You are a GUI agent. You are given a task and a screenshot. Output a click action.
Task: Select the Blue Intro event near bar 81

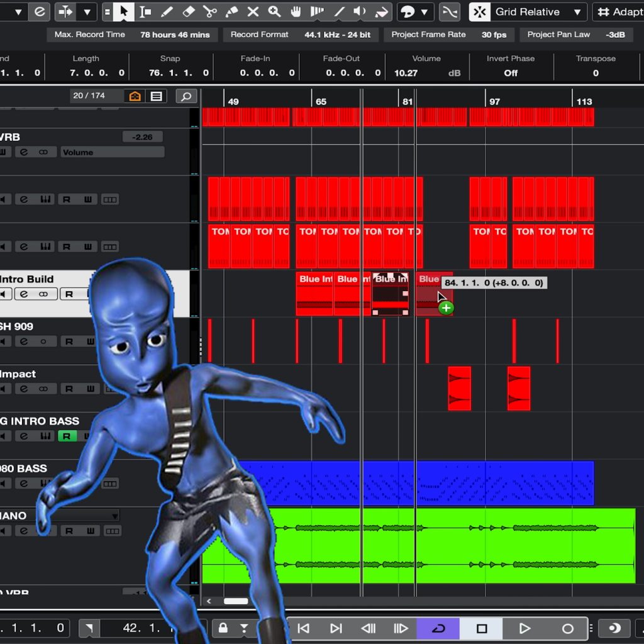390,292
